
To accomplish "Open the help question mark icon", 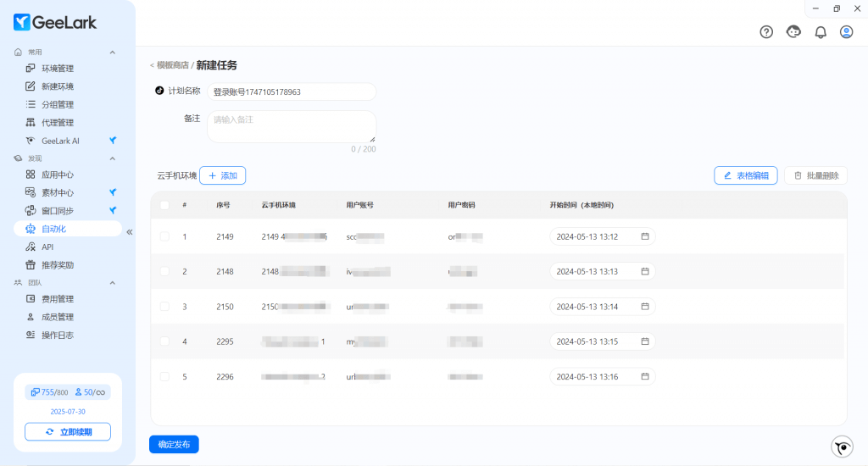I will coord(766,32).
